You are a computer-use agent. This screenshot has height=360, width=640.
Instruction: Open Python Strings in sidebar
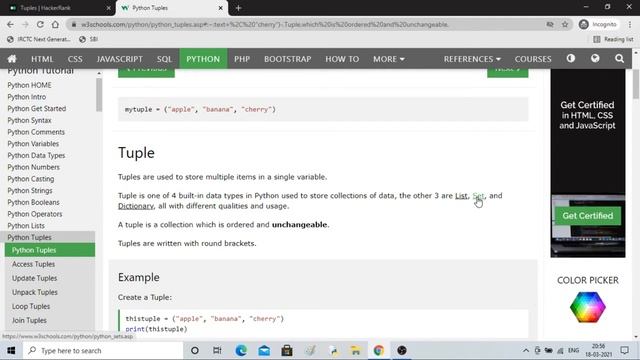(30, 191)
